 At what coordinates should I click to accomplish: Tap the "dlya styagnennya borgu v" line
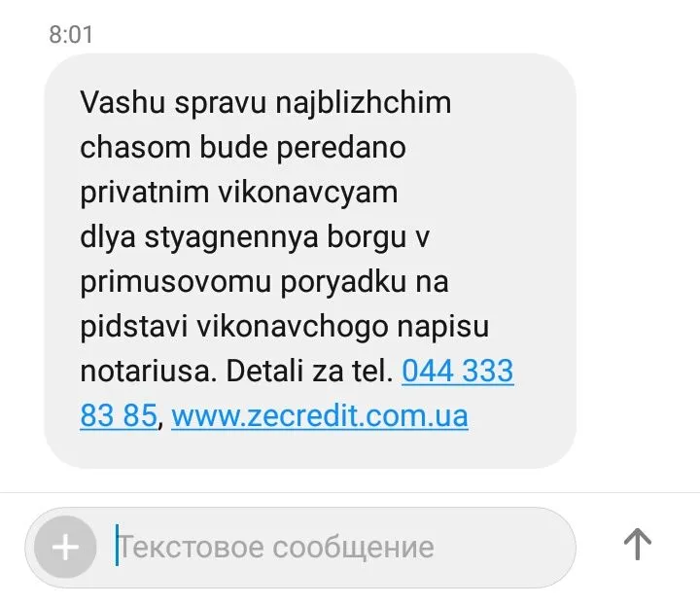[255, 238]
